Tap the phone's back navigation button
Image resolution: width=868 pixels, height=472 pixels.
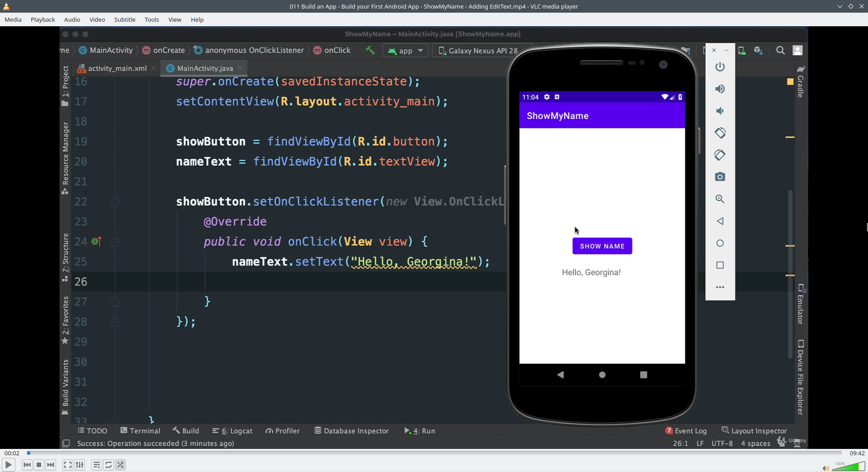pyautogui.click(x=561, y=375)
